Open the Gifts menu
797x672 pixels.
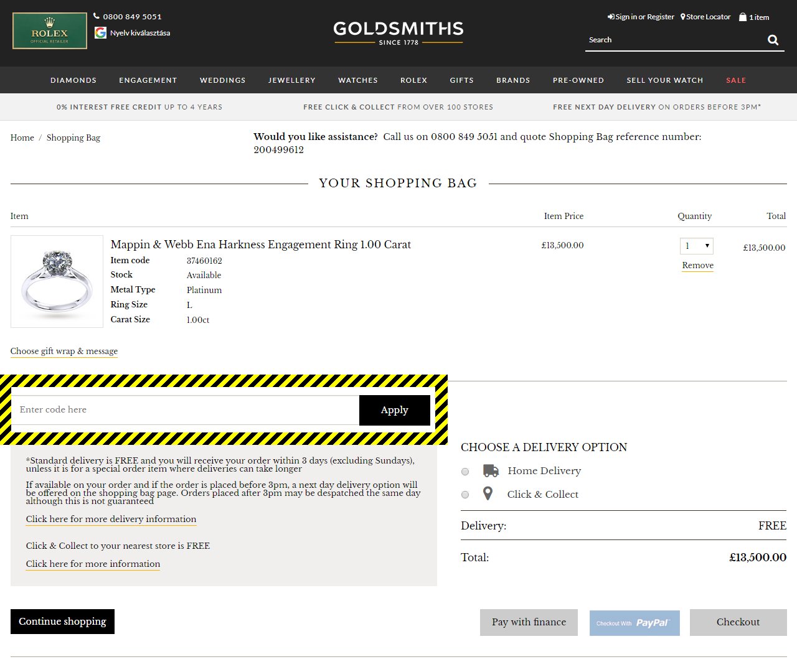(462, 80)
